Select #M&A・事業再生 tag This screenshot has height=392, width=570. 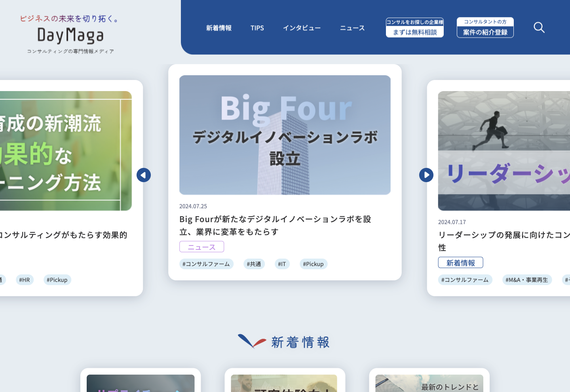527,280
